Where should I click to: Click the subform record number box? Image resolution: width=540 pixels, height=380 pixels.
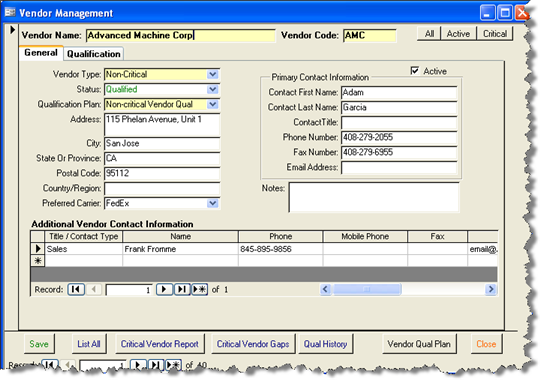129,290
